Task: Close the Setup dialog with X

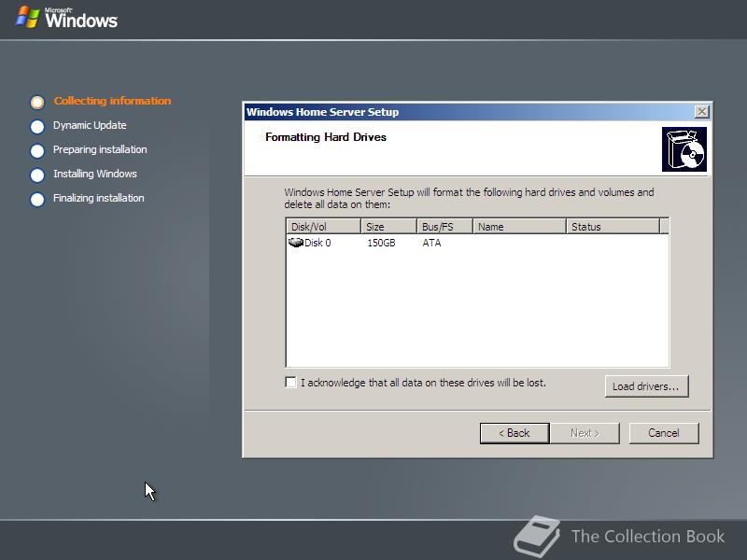Action: point(701,112)
